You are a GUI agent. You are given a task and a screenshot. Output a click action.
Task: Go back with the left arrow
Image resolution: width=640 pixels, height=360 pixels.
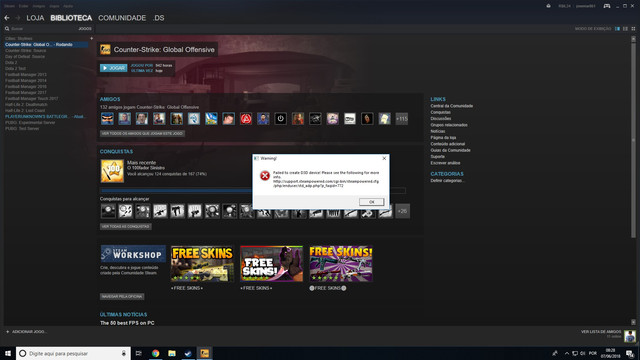[x=7, y=18]
